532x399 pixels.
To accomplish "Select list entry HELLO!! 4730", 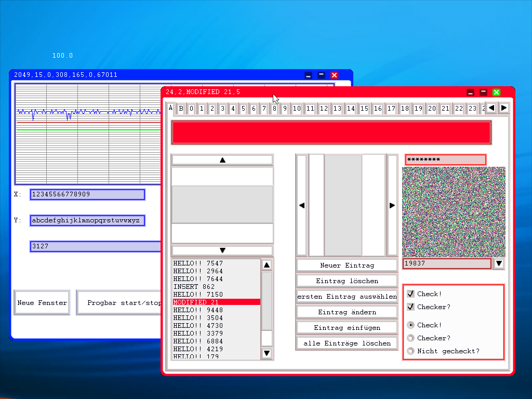I will click(217, 326).
